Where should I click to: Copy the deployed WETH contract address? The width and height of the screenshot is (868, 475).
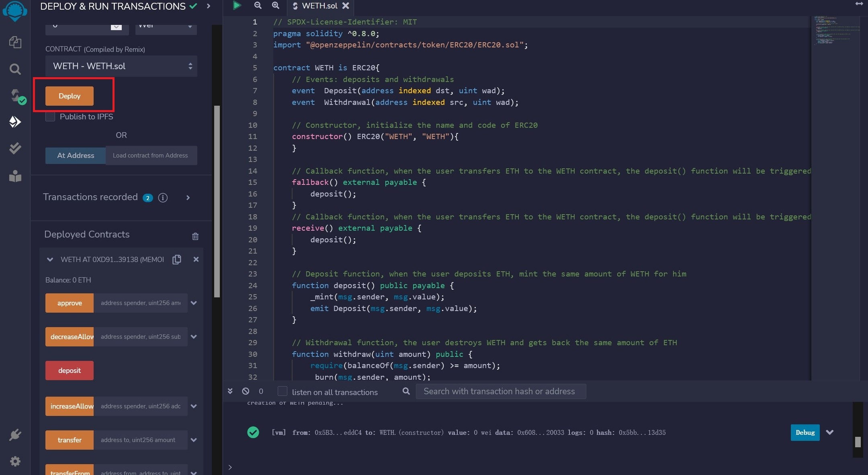pos(176,260)
